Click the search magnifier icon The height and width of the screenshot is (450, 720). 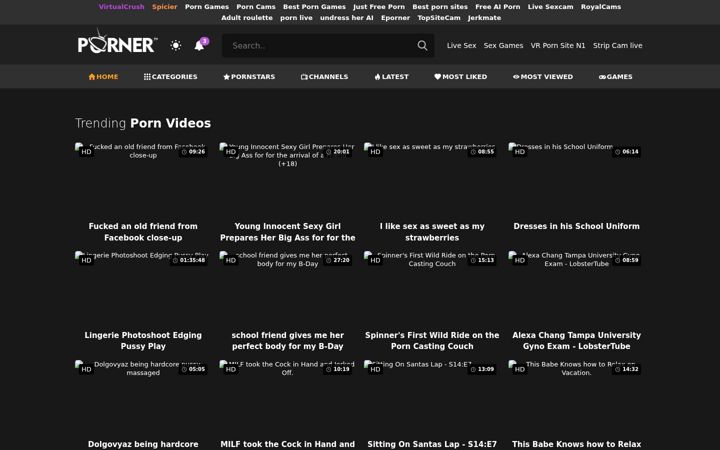(x=422, y=45)
